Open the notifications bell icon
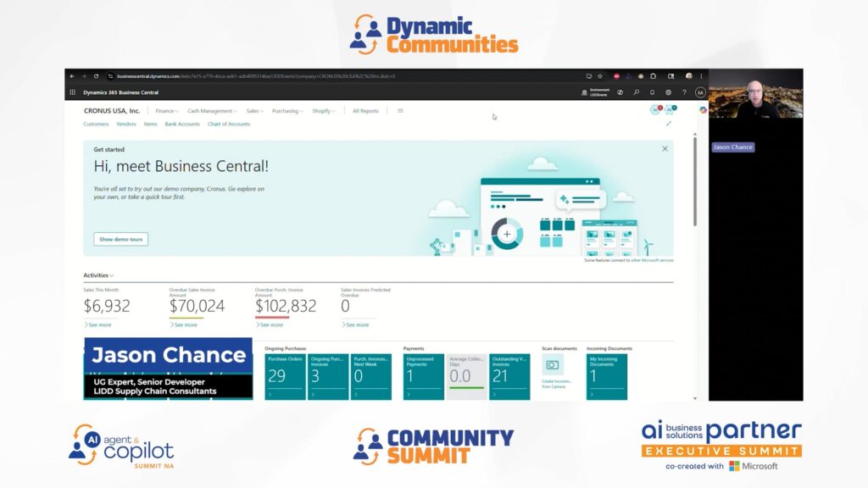The width and height of the screenshot is (868, 488). coord(652,92)
